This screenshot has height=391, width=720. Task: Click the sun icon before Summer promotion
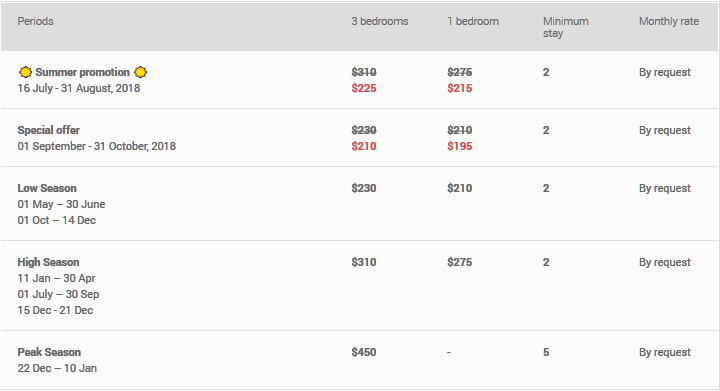[x=25, y=72]
